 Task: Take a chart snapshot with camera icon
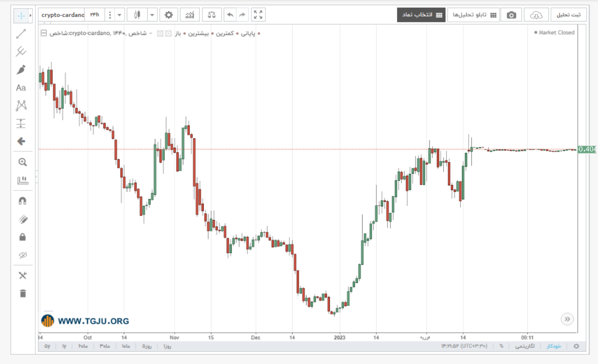click(x=511, y=15)
